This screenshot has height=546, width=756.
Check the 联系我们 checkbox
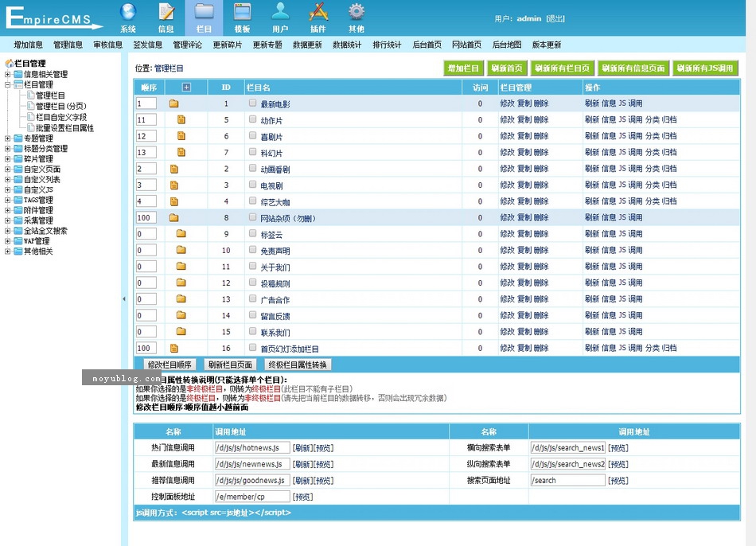point(252,331)
